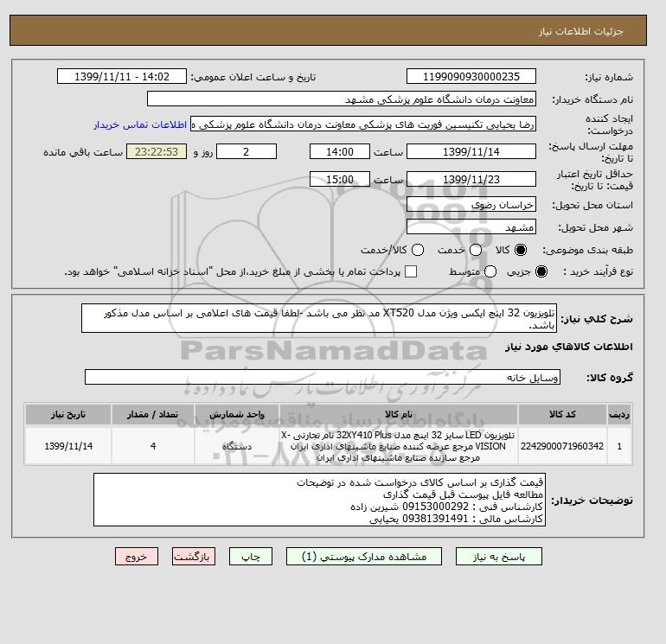Image resolution: width=666 pixels, height=644 pixels.
Task: Click row number 1 cell
Action: [x=619, y=446]
